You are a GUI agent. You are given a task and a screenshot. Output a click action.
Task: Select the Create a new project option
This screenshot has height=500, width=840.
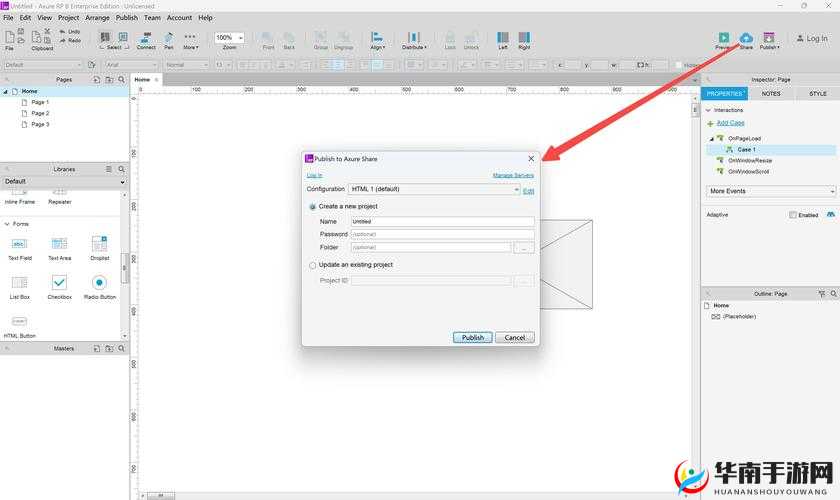(313, 206)
